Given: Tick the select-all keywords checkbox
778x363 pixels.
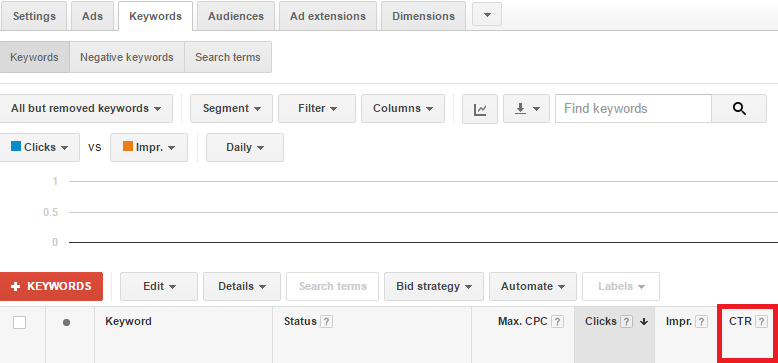Looking at the screenshot, I should [19, 322].
